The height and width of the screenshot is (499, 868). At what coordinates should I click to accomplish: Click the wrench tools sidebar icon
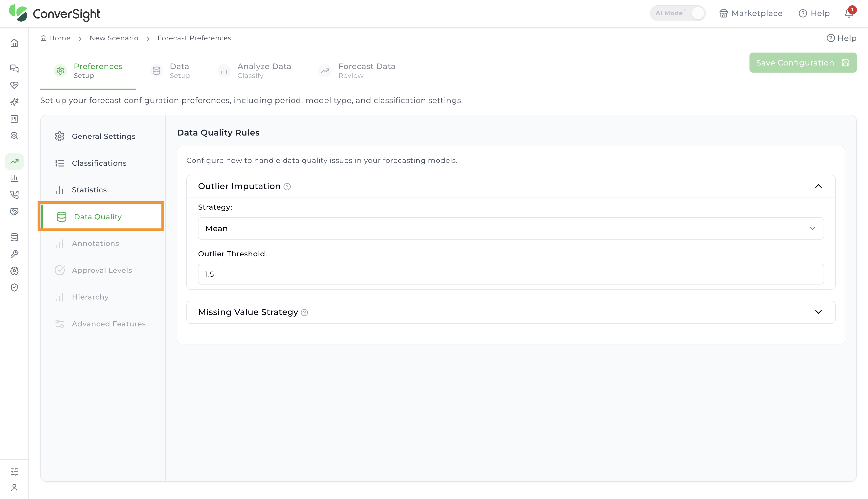coord(14,254)
